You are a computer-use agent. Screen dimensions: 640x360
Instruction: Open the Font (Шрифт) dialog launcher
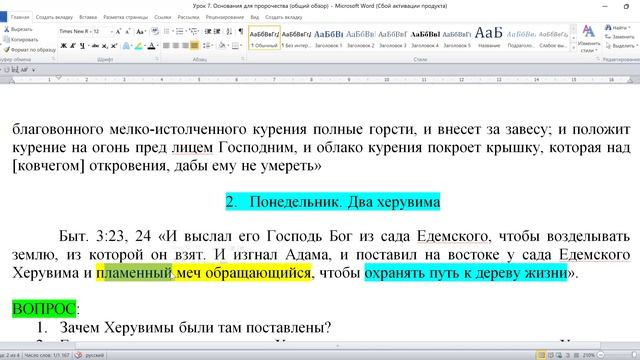pos(157,59)
